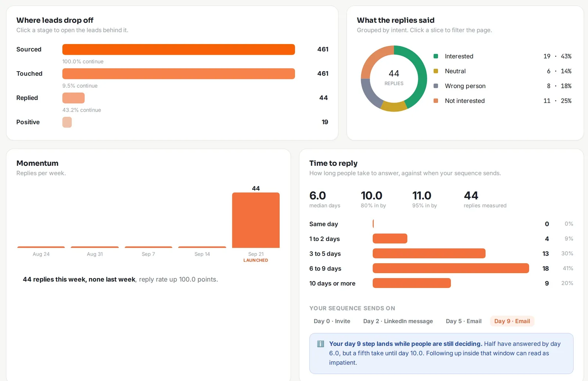Click the 100.0% continue text
The height and width of the screenshot is (381, 588).
click(83, 61)
